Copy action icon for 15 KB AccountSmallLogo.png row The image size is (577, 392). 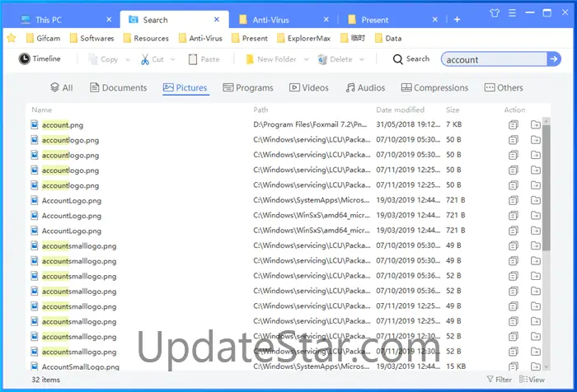point(514,366)
